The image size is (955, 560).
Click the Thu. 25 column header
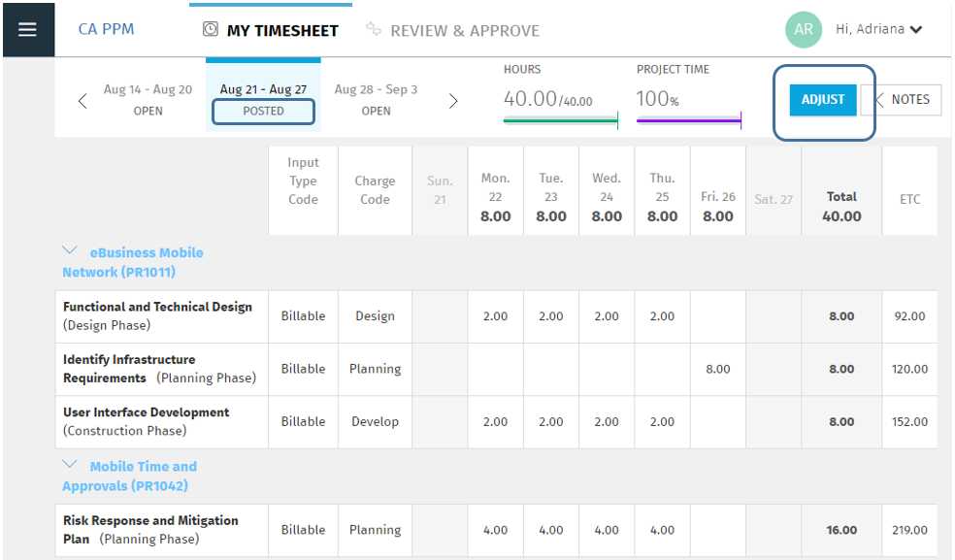coord(662,190)
